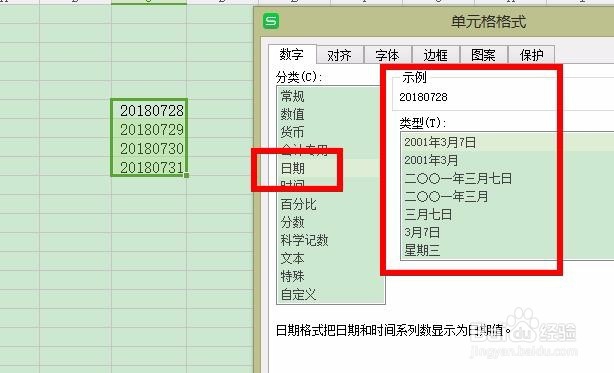Pick date type 2001年3月
The height and width of the screenshot is (373, 614).
[x=431, y=160]
